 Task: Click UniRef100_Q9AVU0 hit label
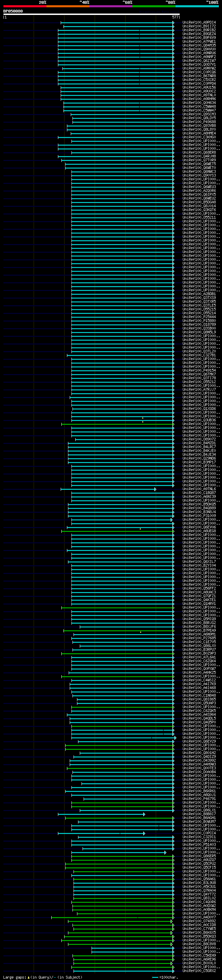pos(199,49)
